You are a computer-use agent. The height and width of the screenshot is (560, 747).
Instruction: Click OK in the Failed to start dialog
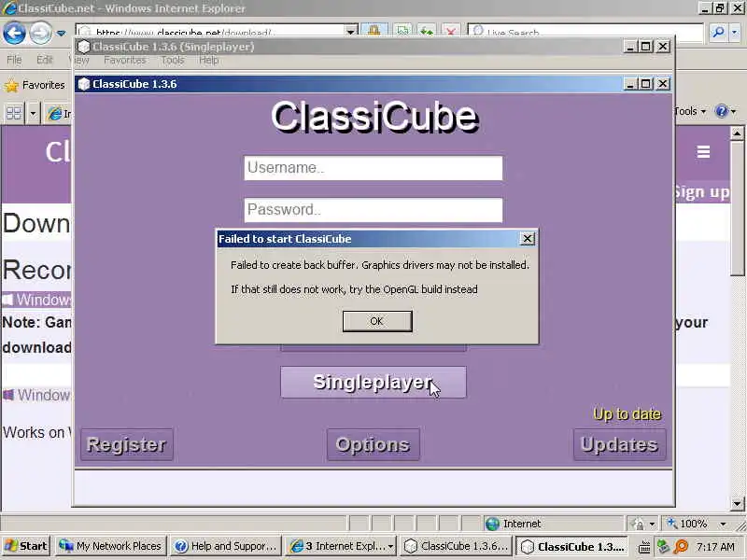pyautogui.click(x=377, y=321)
